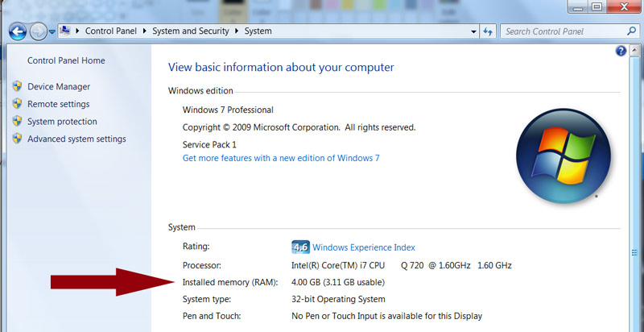
Task: Click the Installed memory (RAM) label
Action: [230, 282]
